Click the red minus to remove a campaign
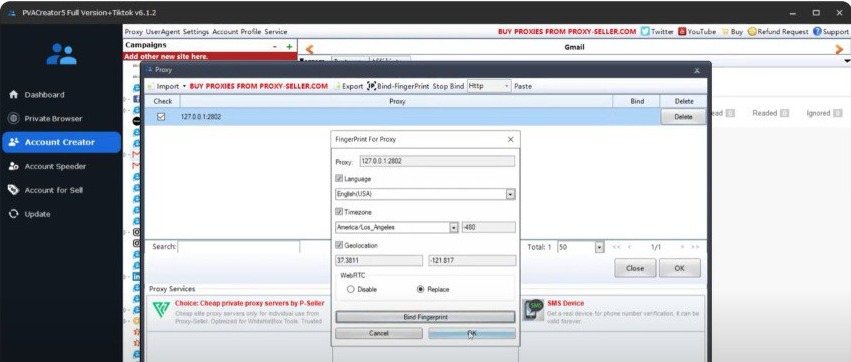Screen dimensions: 851x362 point(275,47)
